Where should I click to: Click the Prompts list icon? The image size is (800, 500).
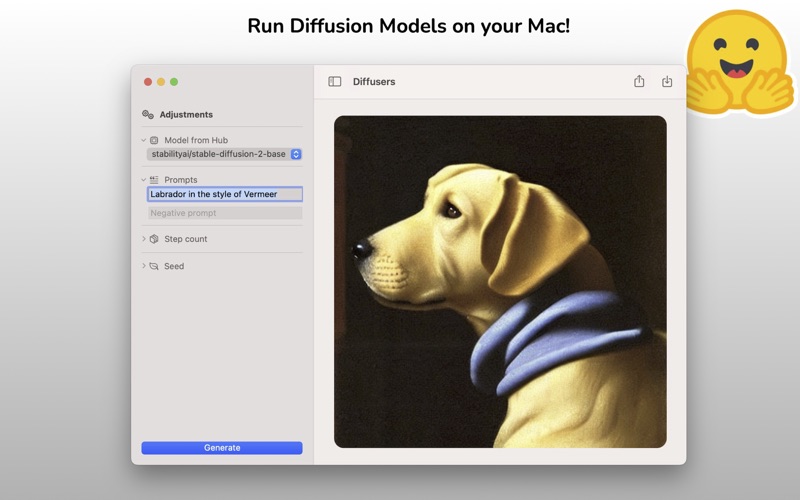154,180
